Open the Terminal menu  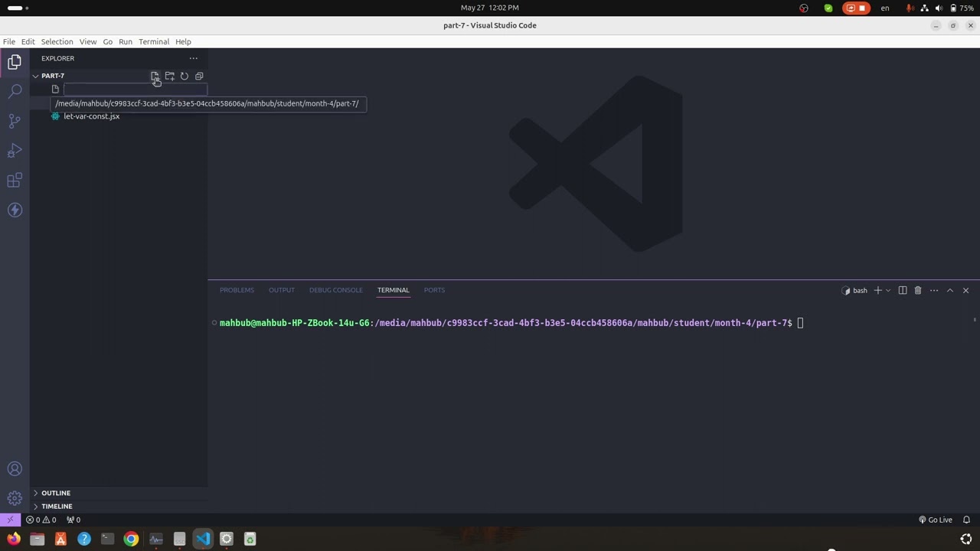154,41
